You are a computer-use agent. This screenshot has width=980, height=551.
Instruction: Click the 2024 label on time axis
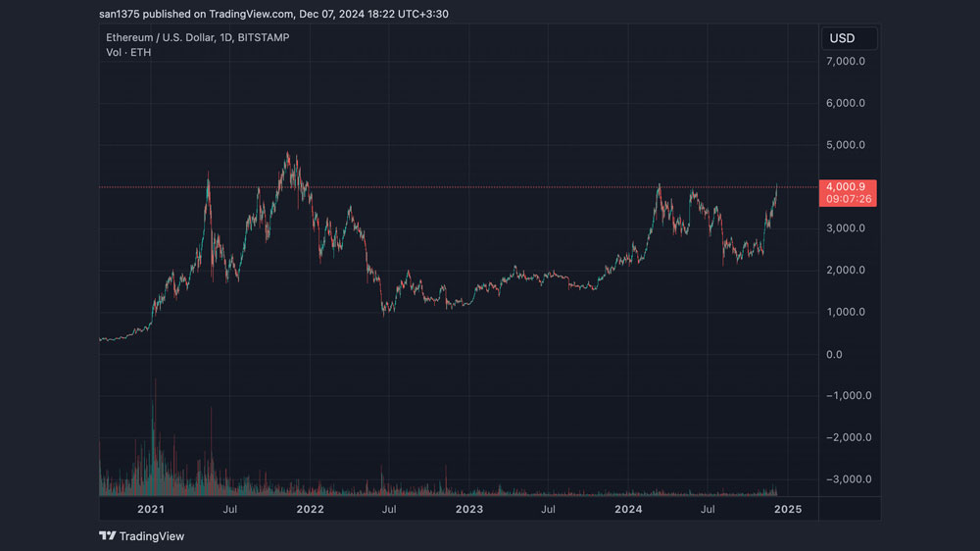click(x=628, y=509)
